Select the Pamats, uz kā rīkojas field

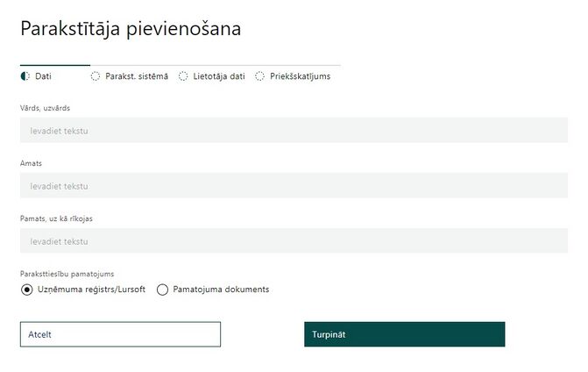(294, 240)
